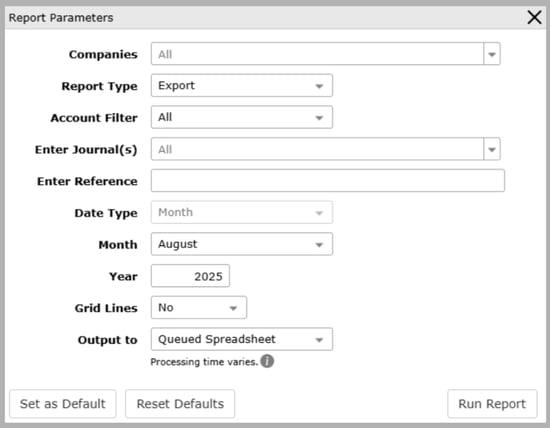Click the Grid Lines label
The height and width of the screenshot is (428, 550).
[106, 308]
